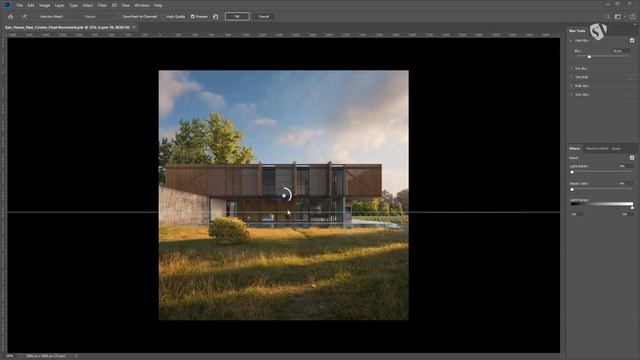Click the Light Range lower value field
Image resolution: width=640 pixels, height=360 pixels.
[x=576, y=214]
